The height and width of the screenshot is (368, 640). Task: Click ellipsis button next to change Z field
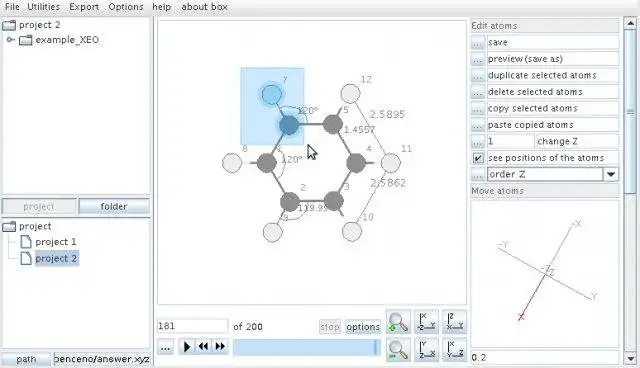point(478,142)
